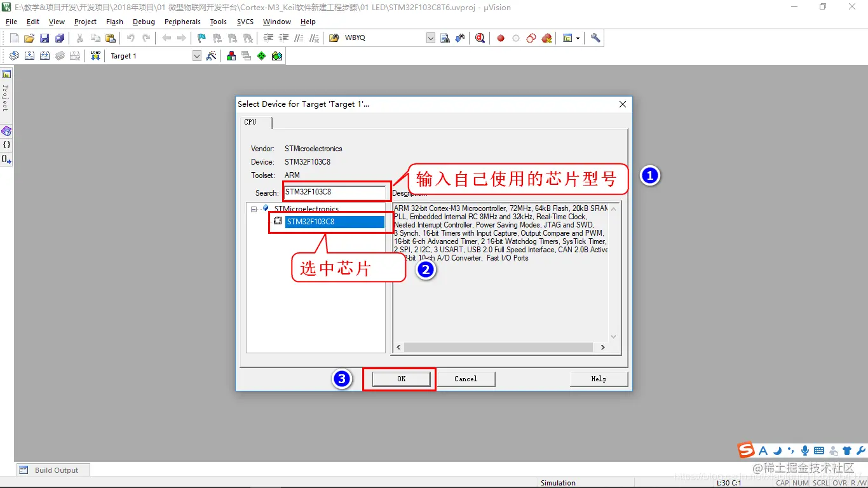Expand the Target 1 dropdown arrow
868x488 pixels.
point(197,56)
